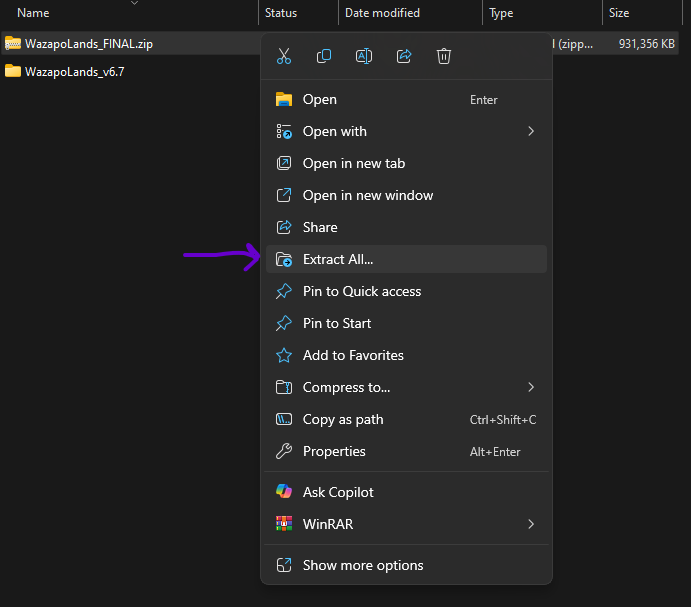Select Extract All... option
Viewport: 691px width, 607px height.
pos(406,259)
